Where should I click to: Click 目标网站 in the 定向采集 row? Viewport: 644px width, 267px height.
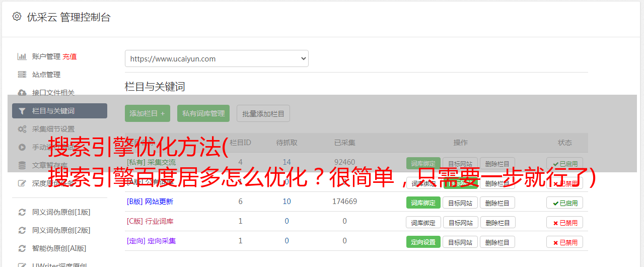click(x=460, y=242)
